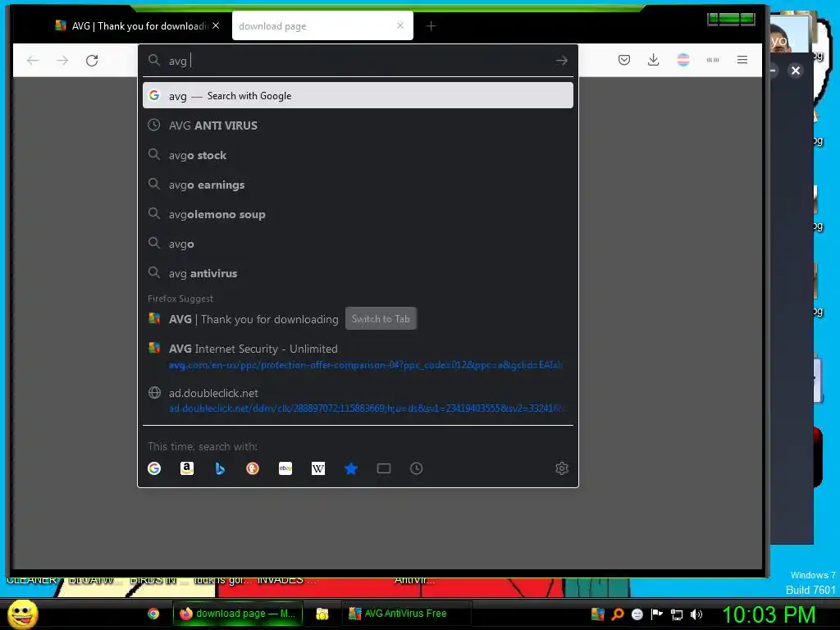Switch to Firefox download page taskbar item
This screenshot has height=630, width=840.
238,614
